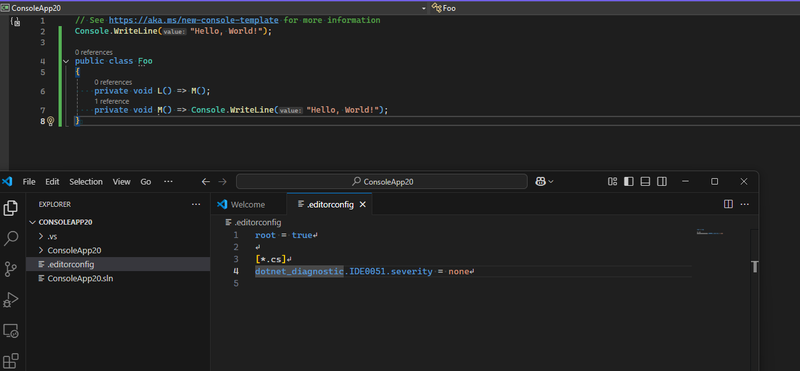Open Remote Explorer in VS Code activity bar

(x=11, y=331)
